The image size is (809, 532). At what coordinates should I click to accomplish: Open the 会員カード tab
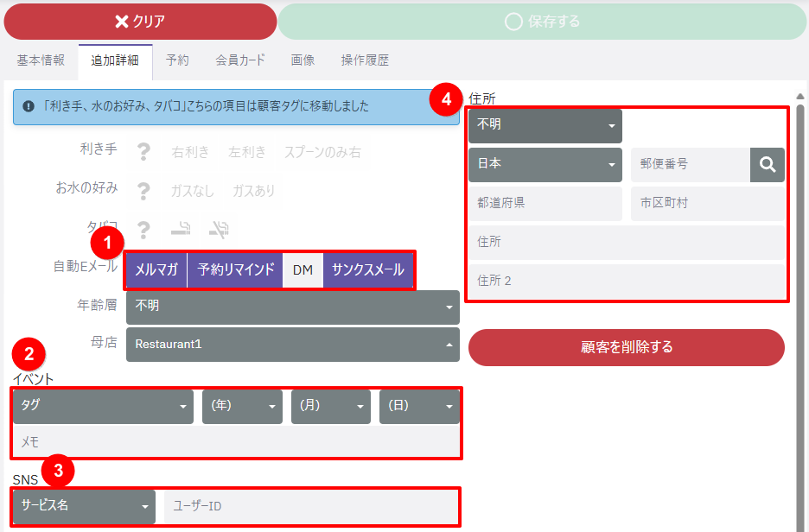click(x=239, y=60)
